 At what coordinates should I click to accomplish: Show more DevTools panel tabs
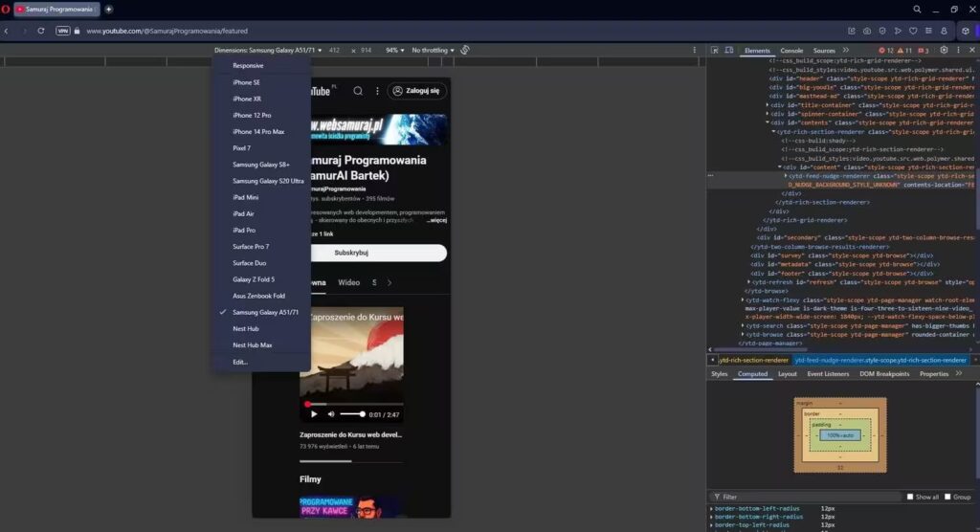(846, 50)
